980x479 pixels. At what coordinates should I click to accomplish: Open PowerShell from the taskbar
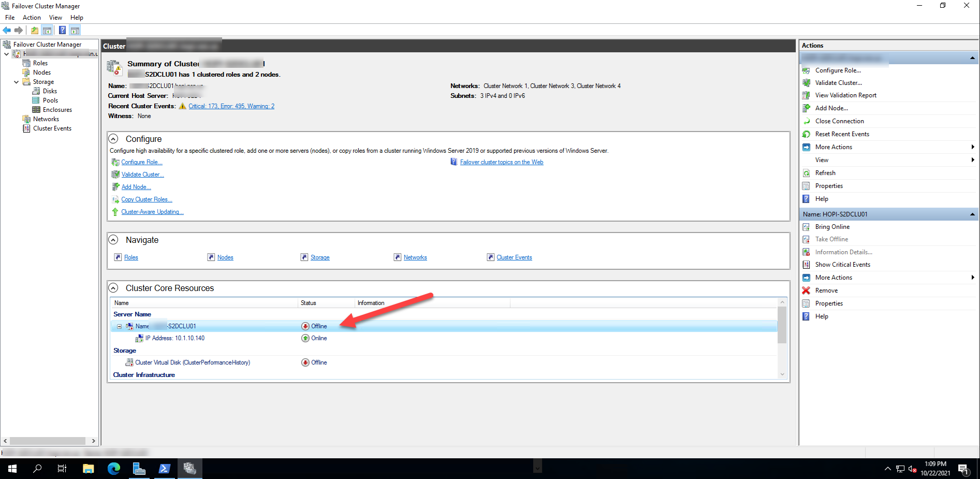click(164, 469)
